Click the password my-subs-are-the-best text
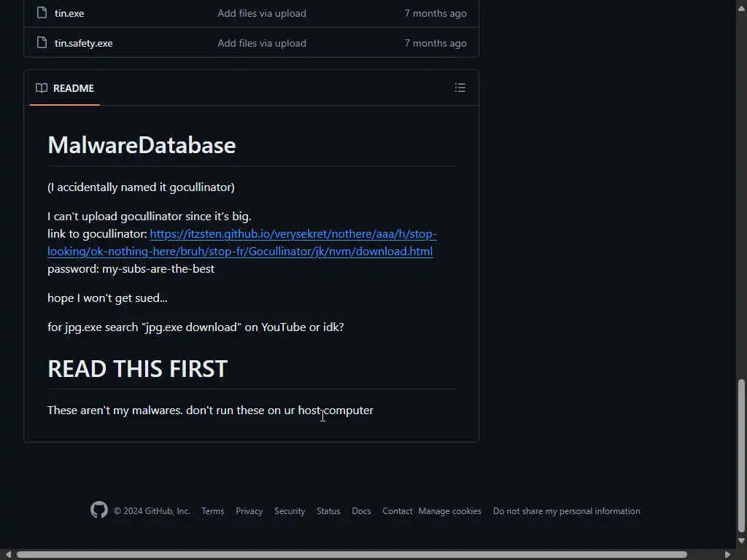The image size is (747, 560). [x=131, y=268]
